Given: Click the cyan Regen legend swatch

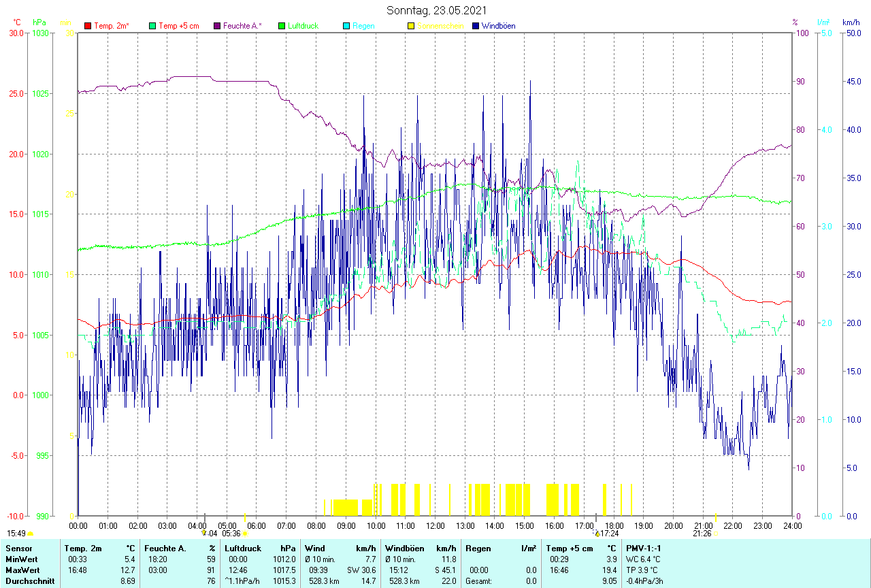Looking at the screenshot, I should tap(346, 26).
